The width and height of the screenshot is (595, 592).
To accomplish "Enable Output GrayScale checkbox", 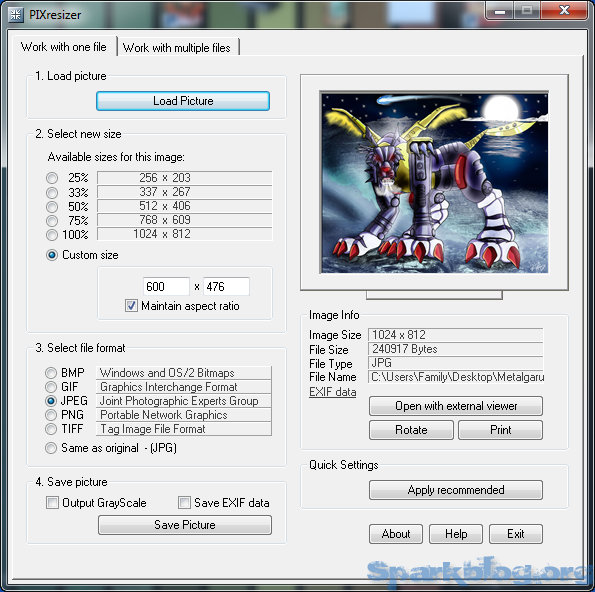I will pos(52,503).
